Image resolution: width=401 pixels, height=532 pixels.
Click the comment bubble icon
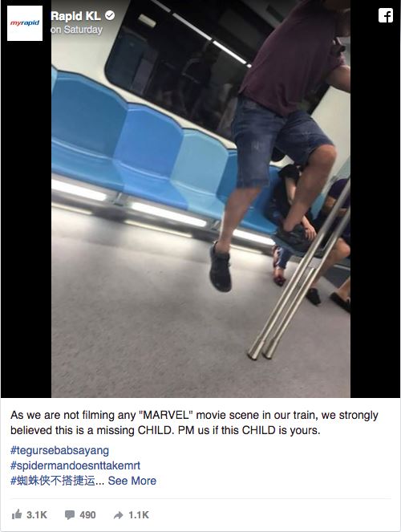(70, 514)
